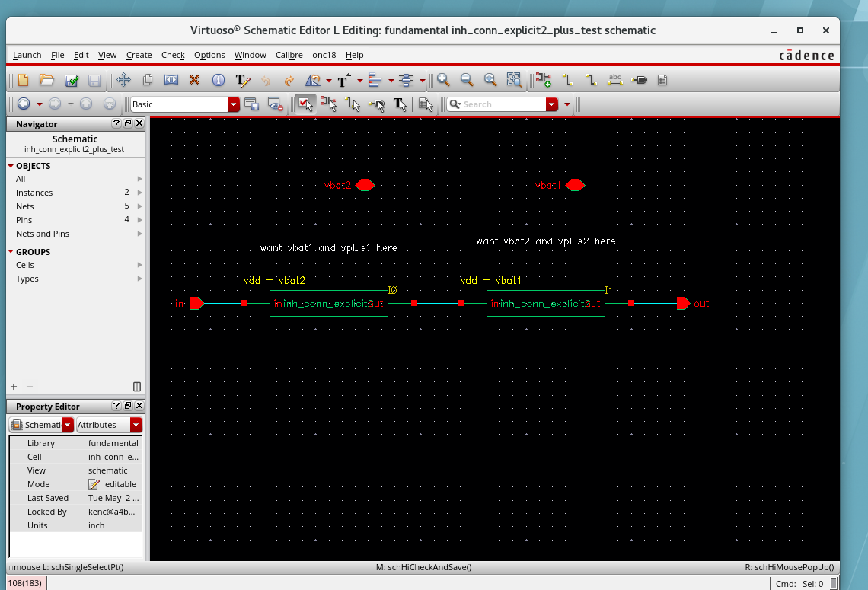The image size is (868, 590).
Task: Select the narrow wire tool
Action: 567,80
